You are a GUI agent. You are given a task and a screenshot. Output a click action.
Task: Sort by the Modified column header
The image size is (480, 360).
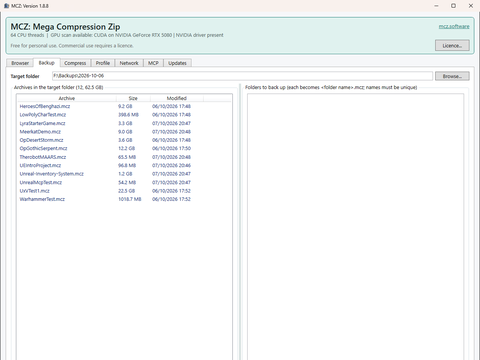(177, 98)
